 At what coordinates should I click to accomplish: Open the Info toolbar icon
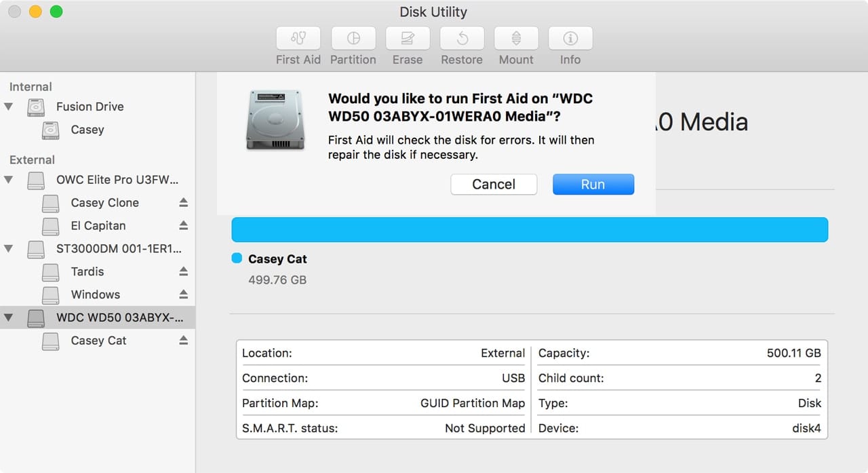pos(570,39)
